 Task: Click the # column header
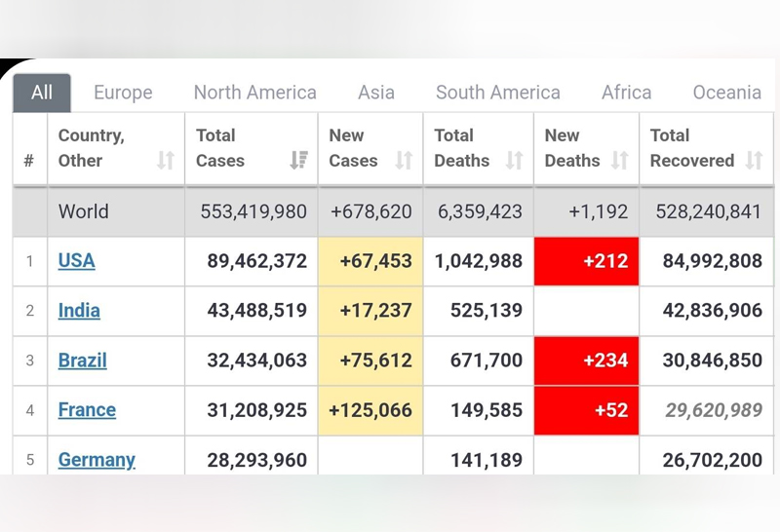(x=29, y=161)
